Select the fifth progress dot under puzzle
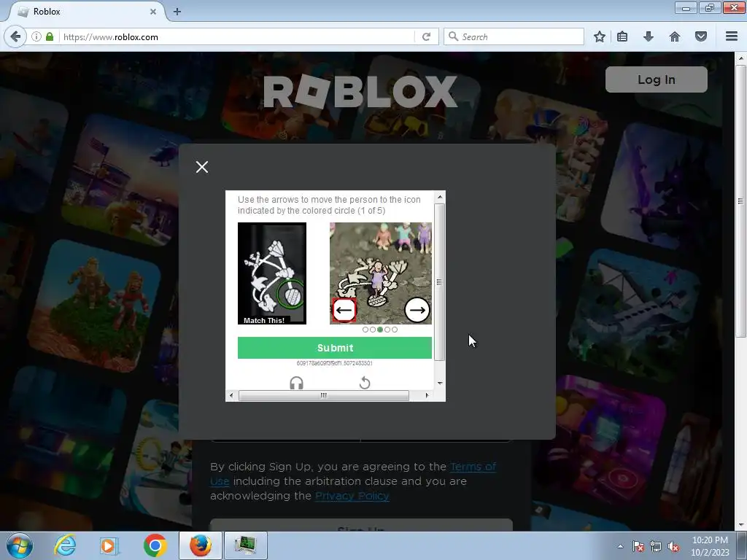 [x=395, y=330]
